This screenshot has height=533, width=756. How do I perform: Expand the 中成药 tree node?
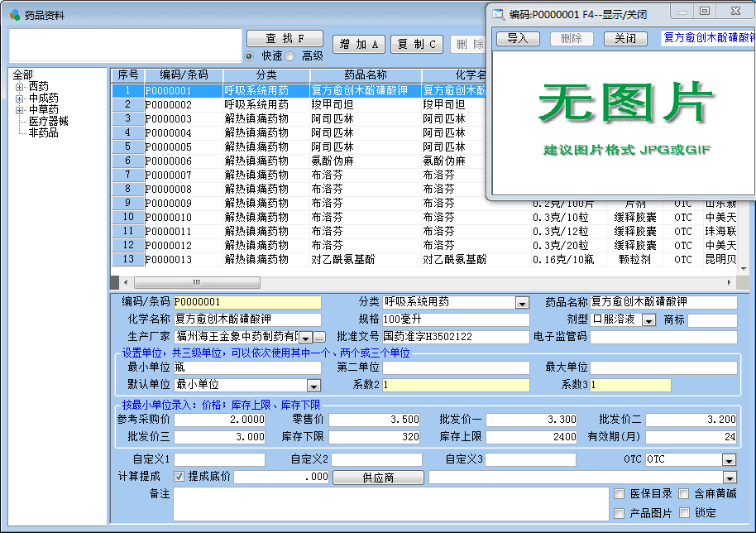click(20, 98)
